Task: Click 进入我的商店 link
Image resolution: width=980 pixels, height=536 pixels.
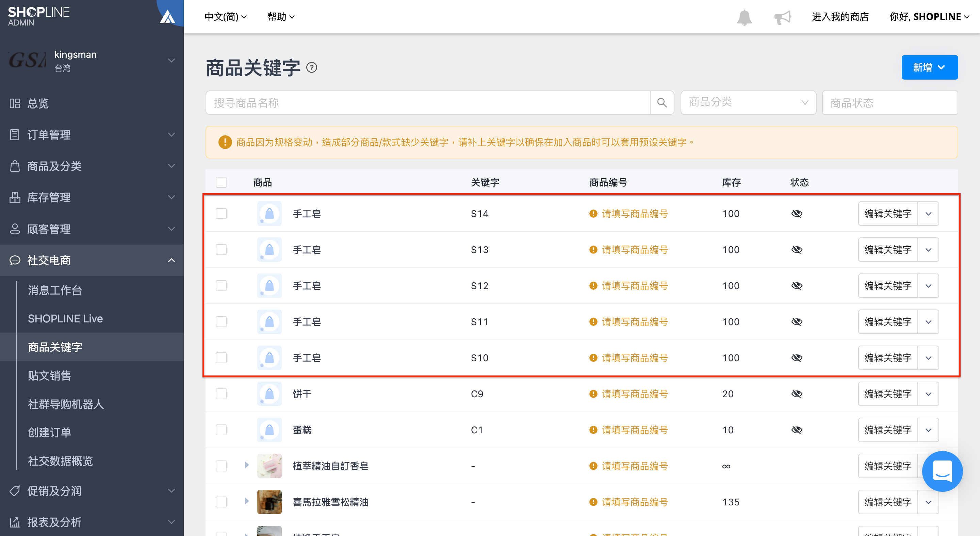Action: tap(840, 17)
